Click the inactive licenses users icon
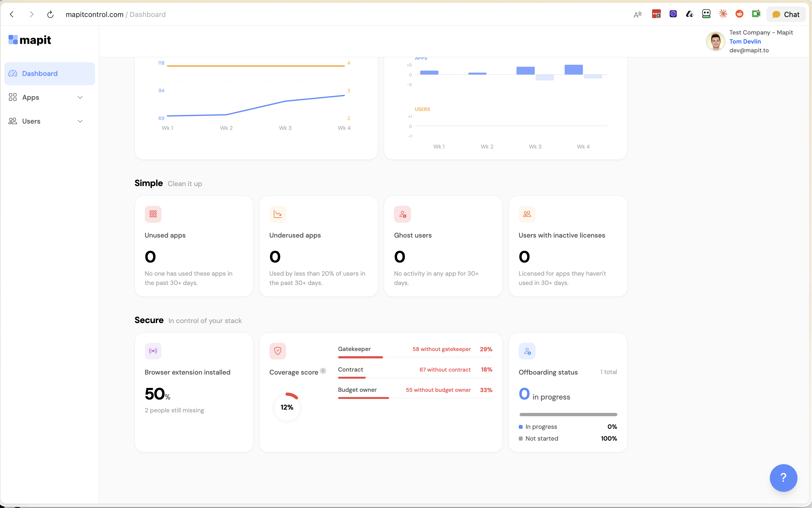This screenshot has height=508, width=812. coord(527,214)
